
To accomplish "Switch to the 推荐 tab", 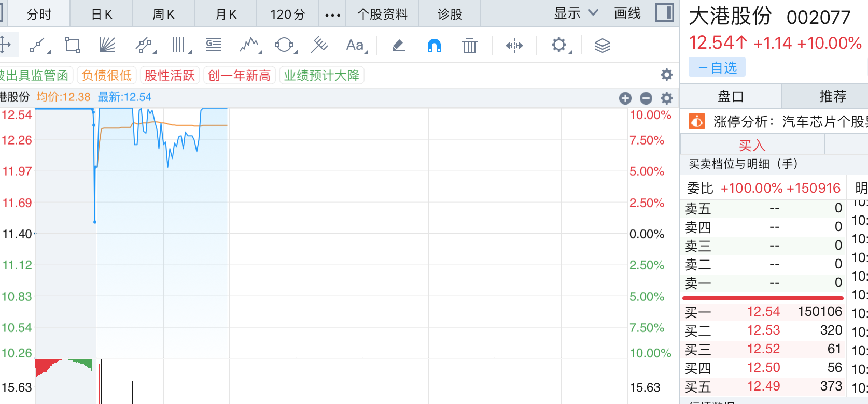I will pyautogui.click(x=833, y=96).
